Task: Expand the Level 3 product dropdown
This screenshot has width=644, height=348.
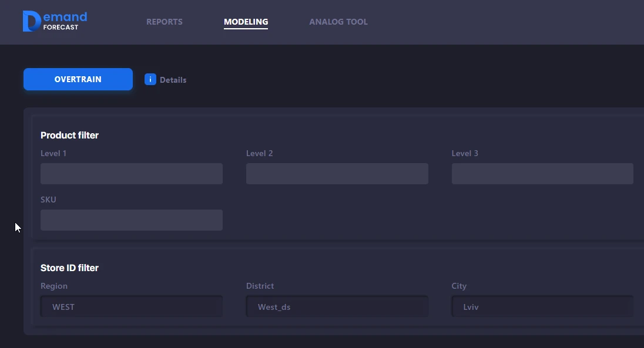Action: pyautogui.click(x=542, y=174)
